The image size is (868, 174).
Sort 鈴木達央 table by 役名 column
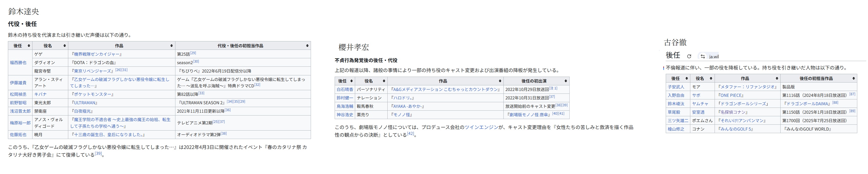64,46
